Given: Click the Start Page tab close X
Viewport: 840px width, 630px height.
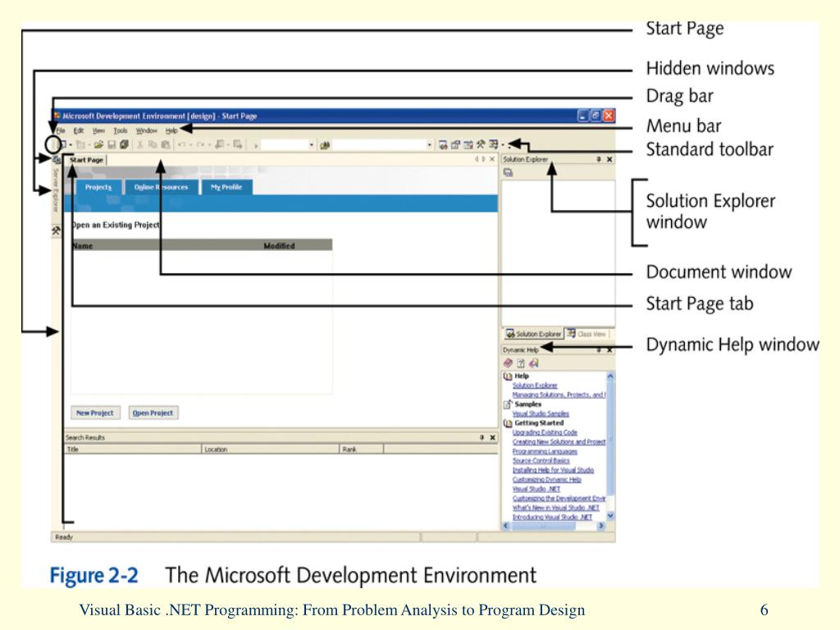Looking at the screenshot, I should [492, 159].
